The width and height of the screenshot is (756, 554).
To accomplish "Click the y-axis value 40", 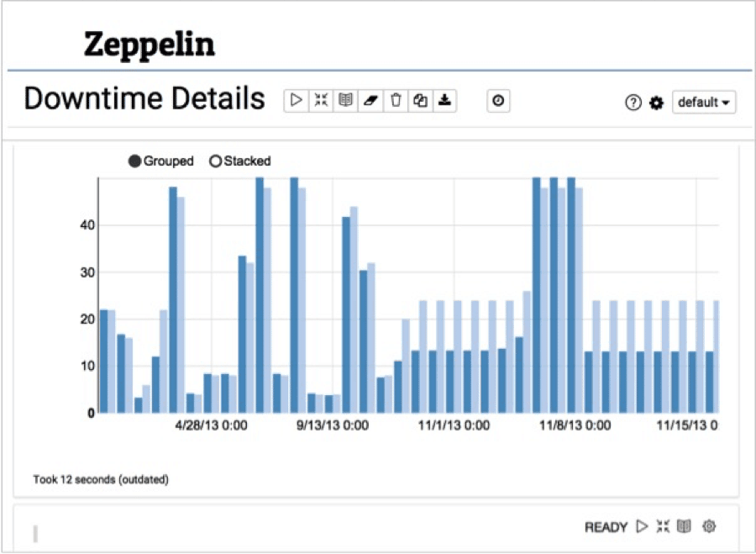I will point(87,225).
